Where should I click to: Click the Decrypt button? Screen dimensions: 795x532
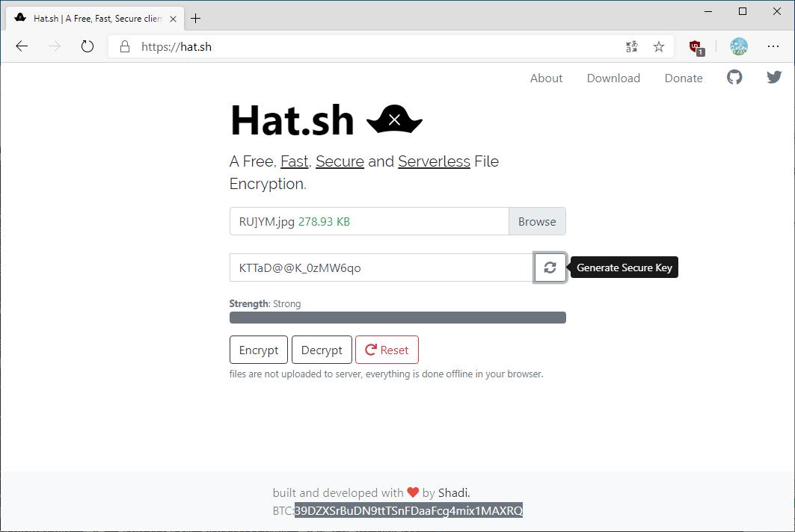(322, 350)
